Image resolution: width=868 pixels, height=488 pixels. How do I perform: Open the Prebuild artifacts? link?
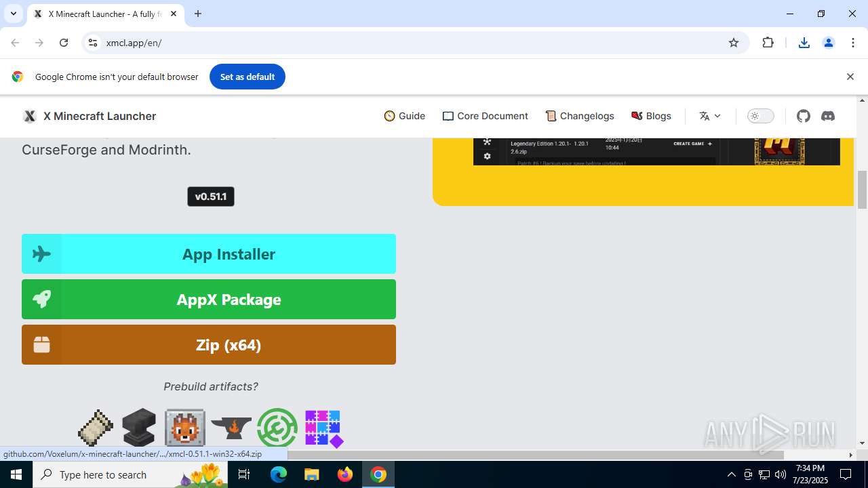point(210,386)
